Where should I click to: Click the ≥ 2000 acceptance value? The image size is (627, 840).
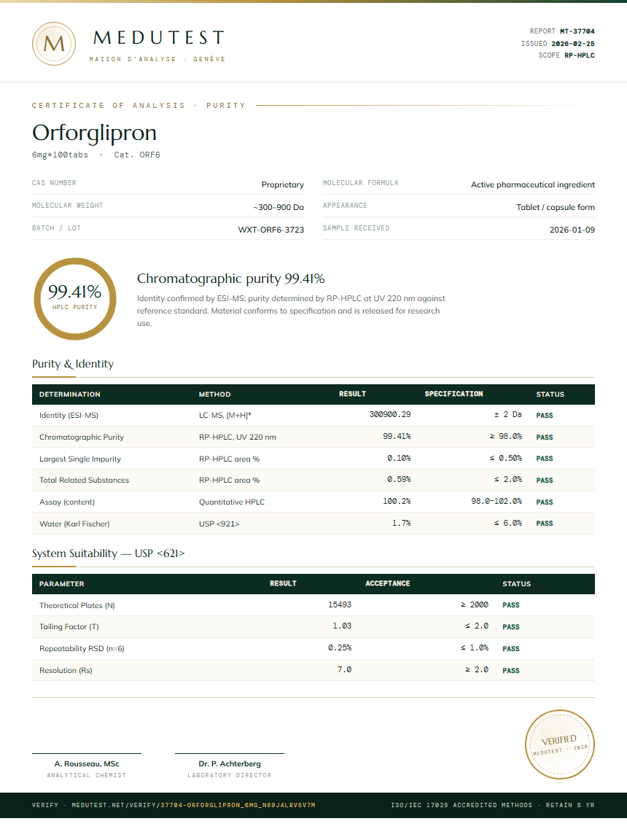point(475,604)
